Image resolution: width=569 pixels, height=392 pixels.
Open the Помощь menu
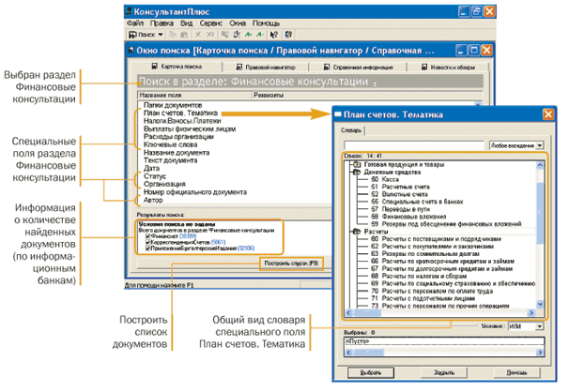266,23
